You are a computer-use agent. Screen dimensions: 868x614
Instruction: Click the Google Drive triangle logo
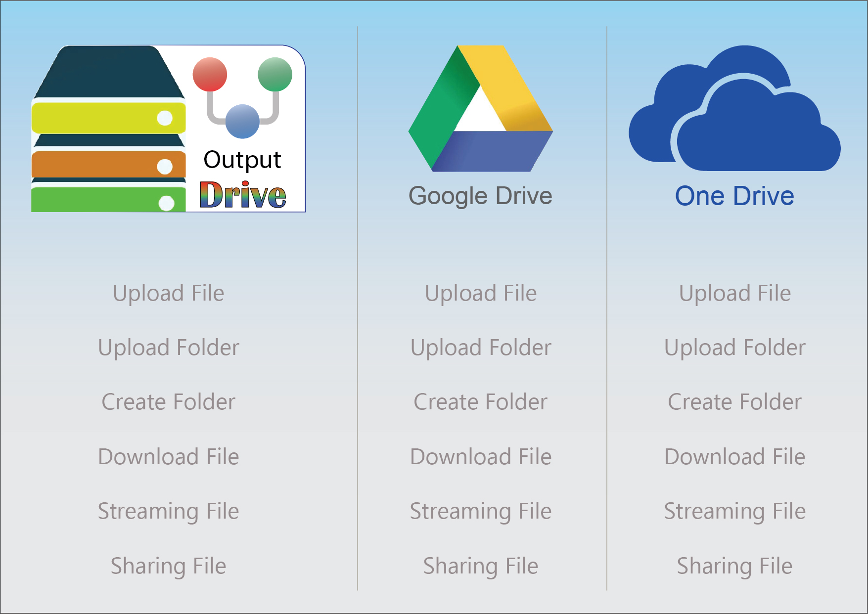[480, 109]
